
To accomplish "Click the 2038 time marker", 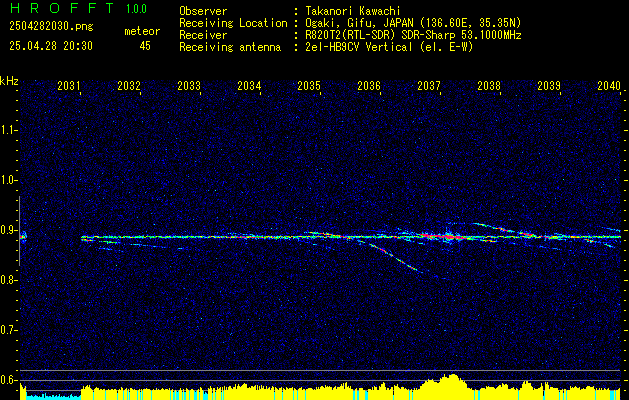I will (489, 85).
